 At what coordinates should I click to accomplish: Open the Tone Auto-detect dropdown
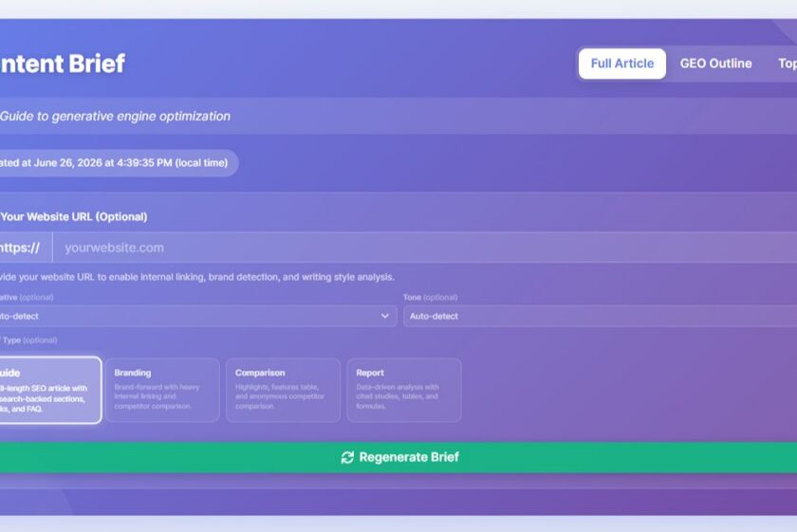600,316
